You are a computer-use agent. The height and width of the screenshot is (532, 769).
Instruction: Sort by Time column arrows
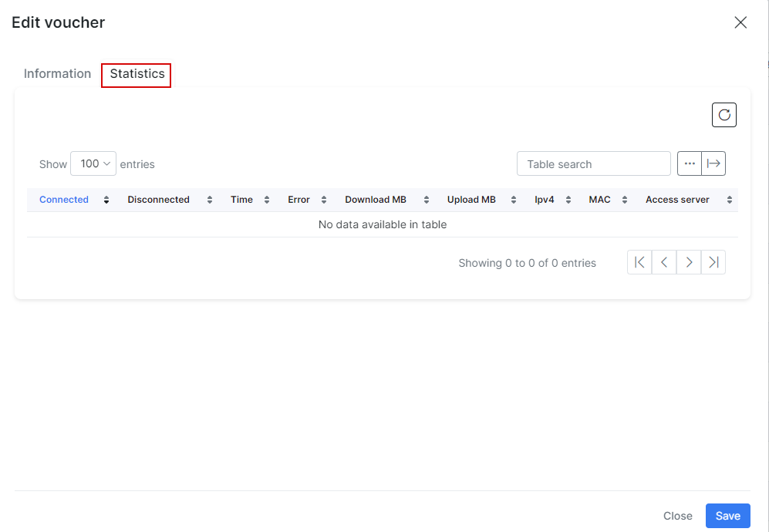coord(267,200)
